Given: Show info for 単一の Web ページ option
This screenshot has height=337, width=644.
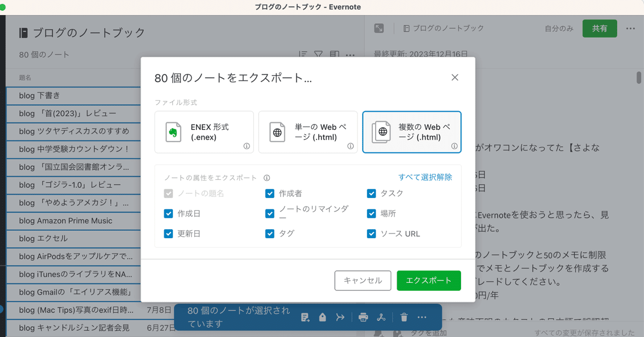Looking at the screenshot, I should 350,146.
